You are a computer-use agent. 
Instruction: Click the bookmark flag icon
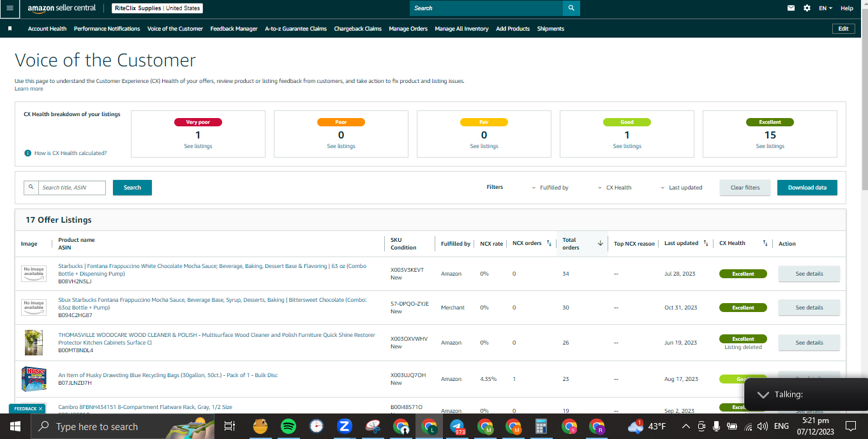pos(10,29)
